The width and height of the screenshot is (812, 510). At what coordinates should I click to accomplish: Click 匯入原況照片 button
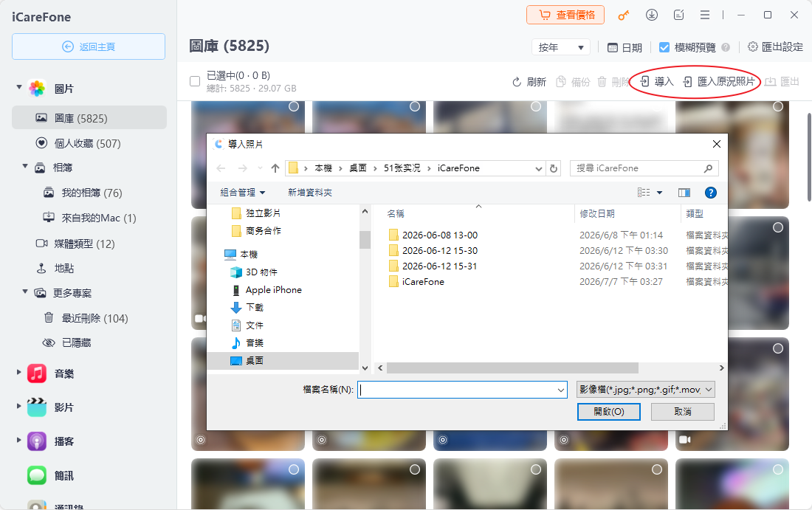(x=718, y=82)
